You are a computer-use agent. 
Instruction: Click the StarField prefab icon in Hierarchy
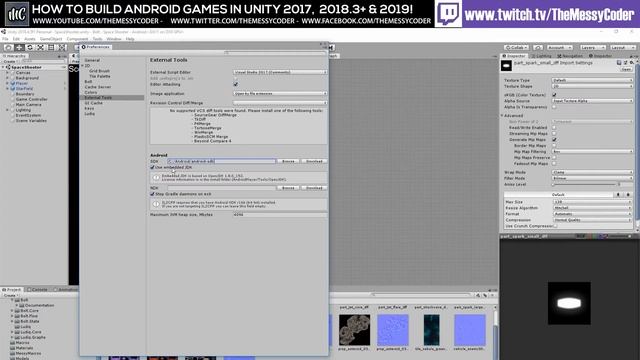click(13, 89)
